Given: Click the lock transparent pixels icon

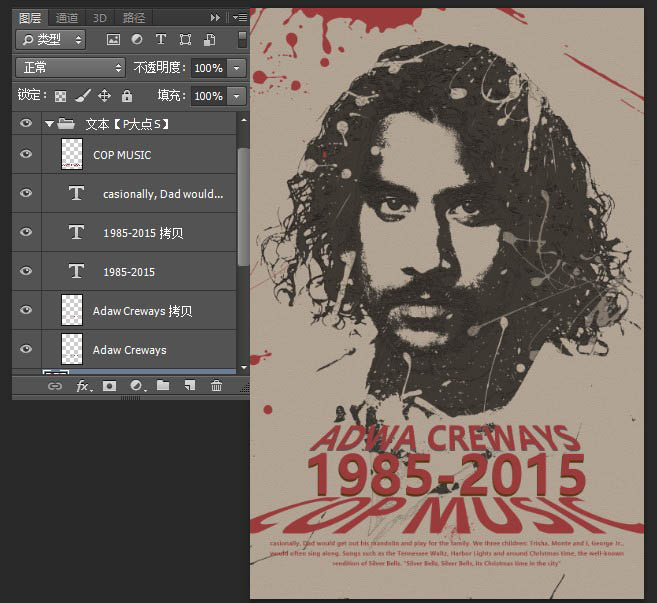Looking at the screenshot, I should click(x=60, y=96).
